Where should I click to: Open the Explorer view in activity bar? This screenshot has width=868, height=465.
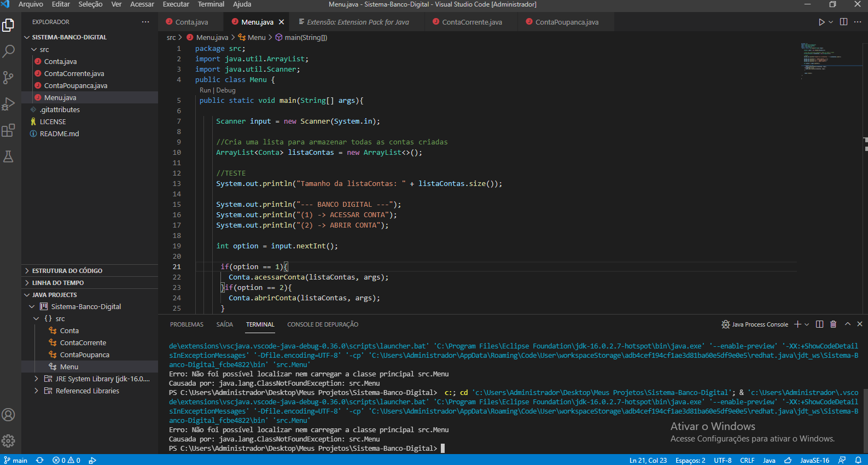8,25
